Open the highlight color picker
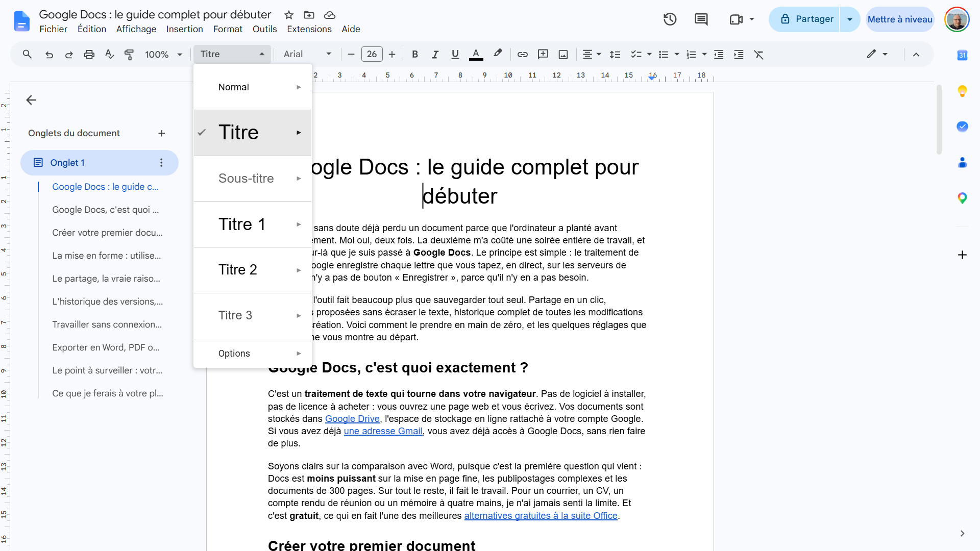 coord(498,54)
